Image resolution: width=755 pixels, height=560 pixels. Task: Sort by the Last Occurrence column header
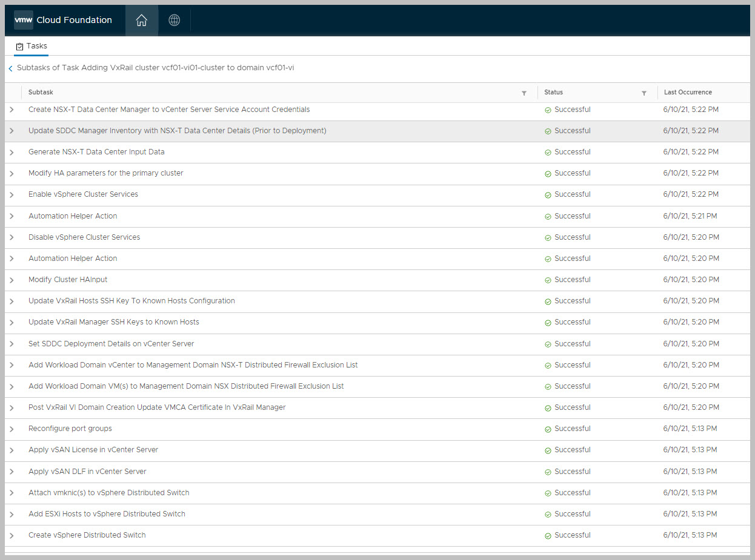coord(688,93)
